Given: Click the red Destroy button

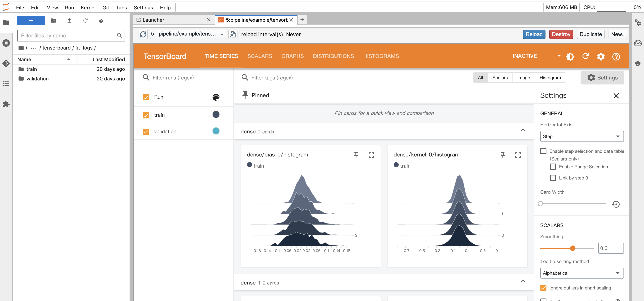Looking at the screenshot, I should (561, 34).
